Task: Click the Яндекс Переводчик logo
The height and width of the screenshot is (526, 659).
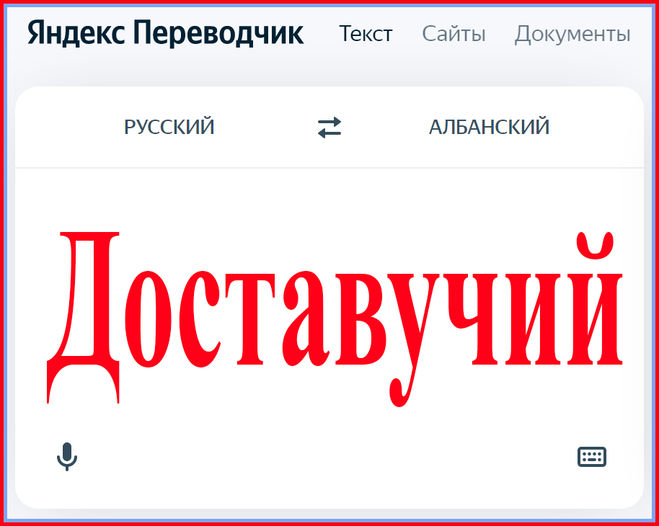Action: tap(165, 33)
